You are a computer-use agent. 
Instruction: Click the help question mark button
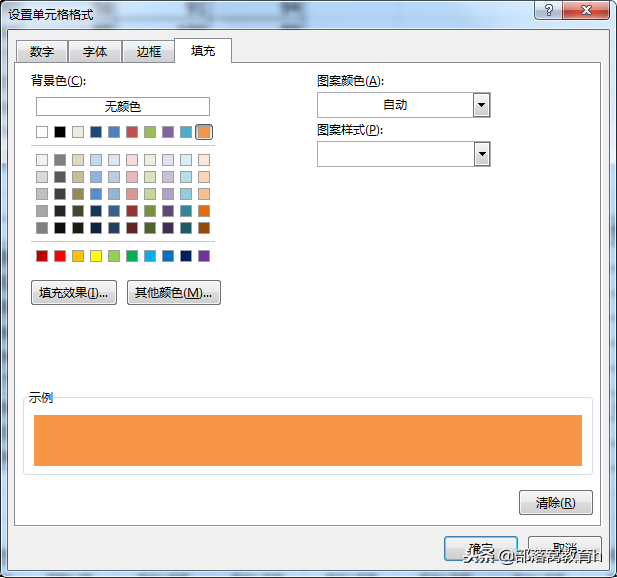coord(549,10)
